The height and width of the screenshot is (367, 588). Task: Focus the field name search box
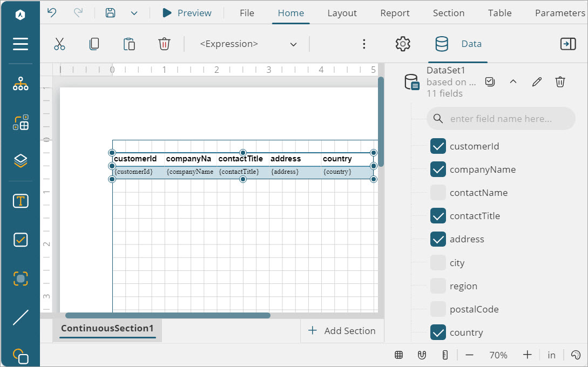pos(501,119)
